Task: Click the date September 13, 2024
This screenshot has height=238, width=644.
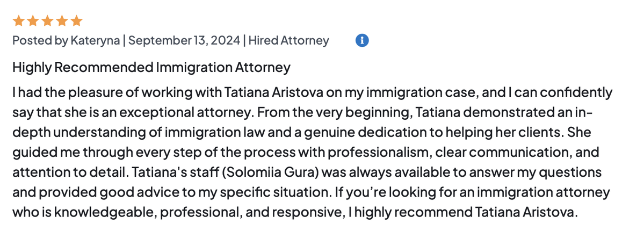Action: [184, 40]
